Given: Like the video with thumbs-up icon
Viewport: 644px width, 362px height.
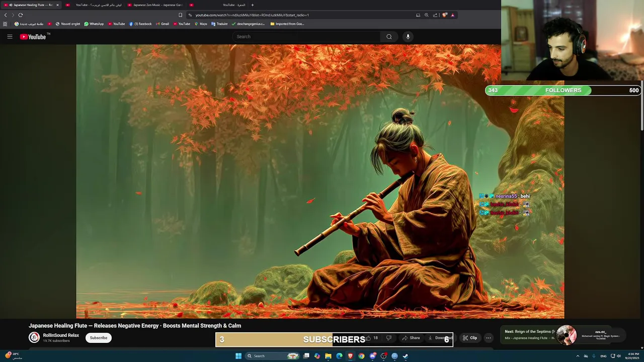Looking at the screenshot, I should (368, 338).
